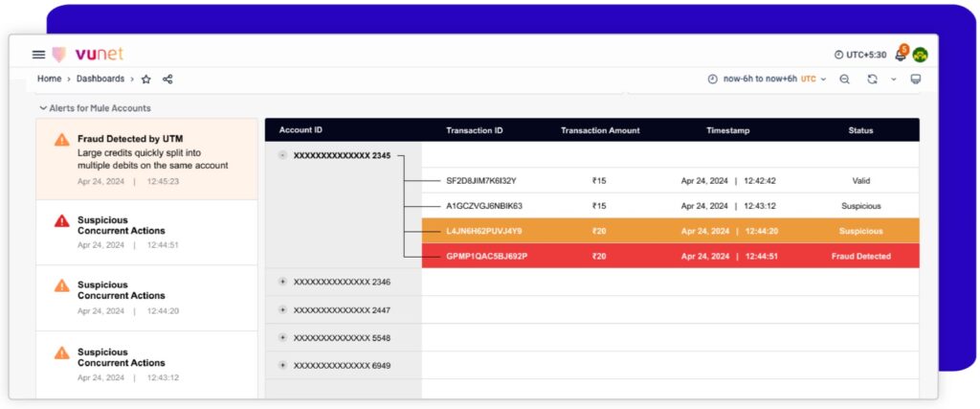Image resolution: width=980 pixels, height=409 pixels.
Task: Zoom out the time range
Action: 844,80
